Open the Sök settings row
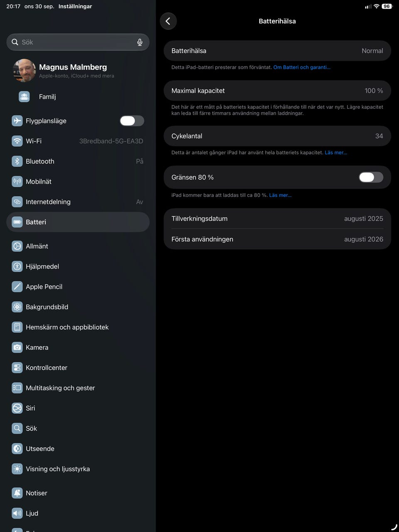399x532 pixels. pyautogui.click(x=78, y=428)
